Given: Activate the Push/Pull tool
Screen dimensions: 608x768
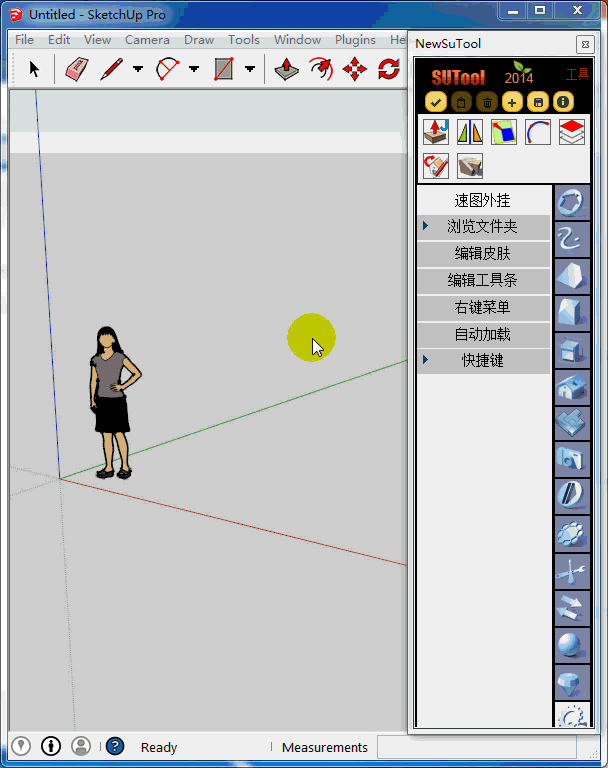Looking at the screenshot, I should [287, 69].
